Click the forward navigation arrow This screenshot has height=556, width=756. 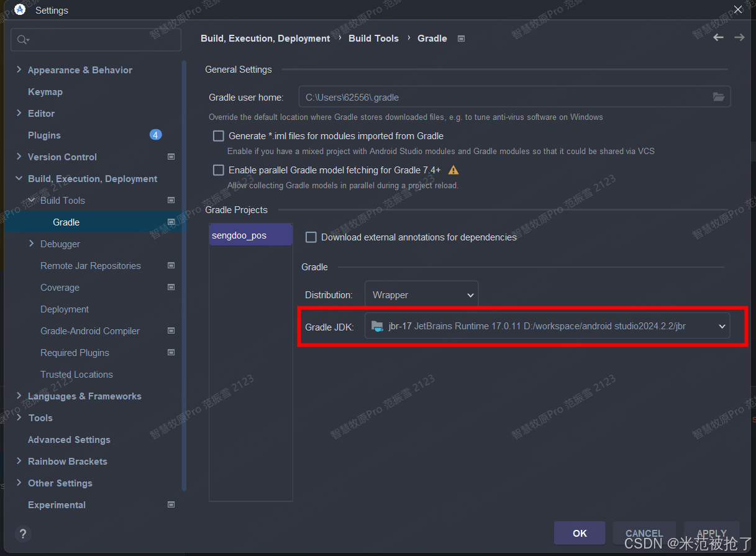[739, 38]
